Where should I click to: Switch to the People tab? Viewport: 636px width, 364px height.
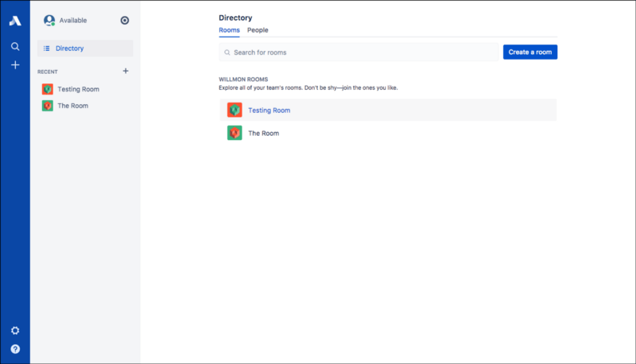(258, 30)
